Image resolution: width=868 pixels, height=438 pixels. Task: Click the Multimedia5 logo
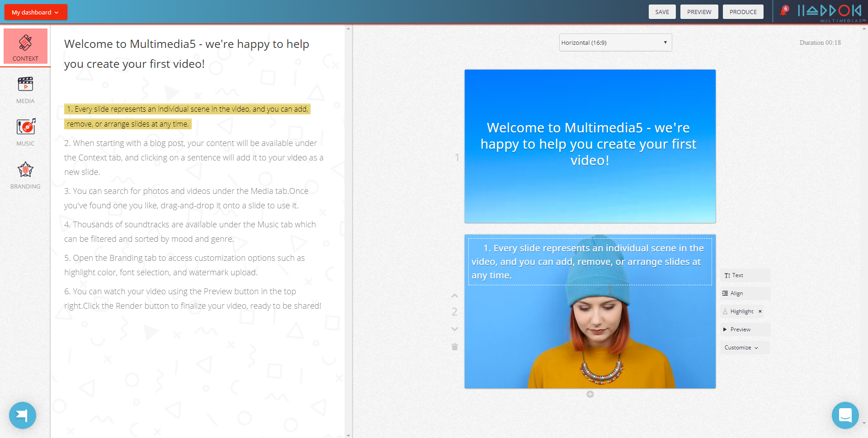831,13
